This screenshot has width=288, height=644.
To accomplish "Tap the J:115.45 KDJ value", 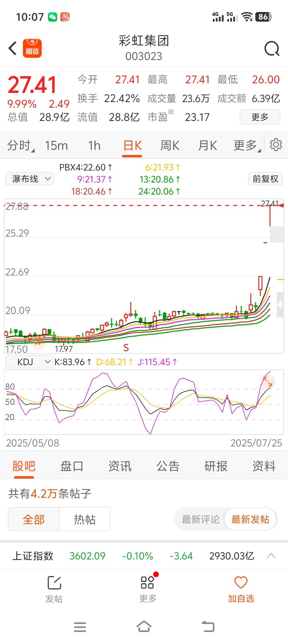I will (x=157, y=362).
